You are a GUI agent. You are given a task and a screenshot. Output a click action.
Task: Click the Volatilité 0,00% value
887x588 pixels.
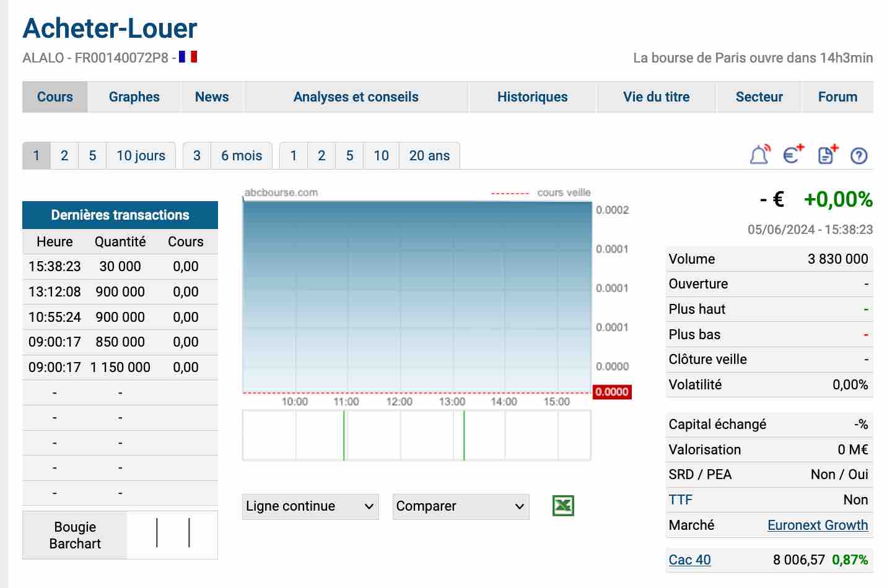850,384
